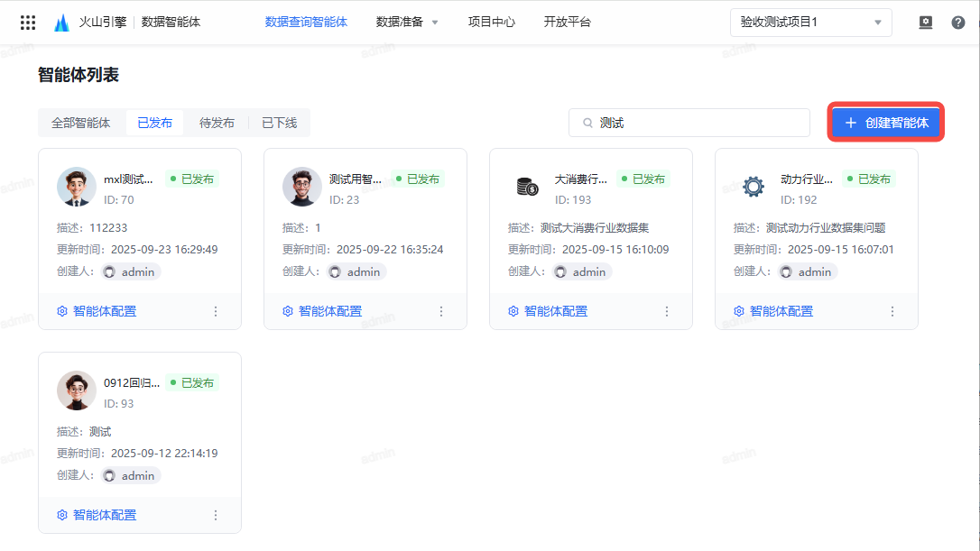The height and width of the screenshot is (551, 980).
Task: Select the 已下线 filter tab
Action: click(x=279, y=123)
